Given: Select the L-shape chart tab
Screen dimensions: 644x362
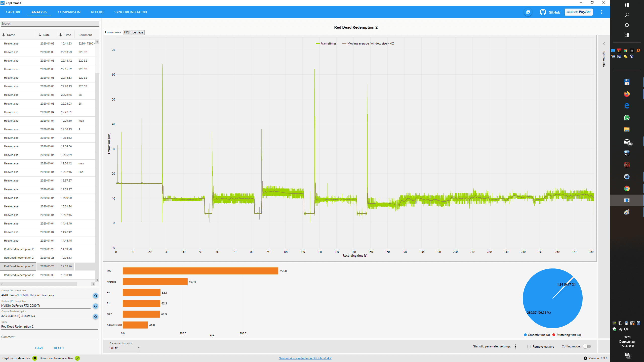Looking at the screenshot, I should [x=138, y=32].
